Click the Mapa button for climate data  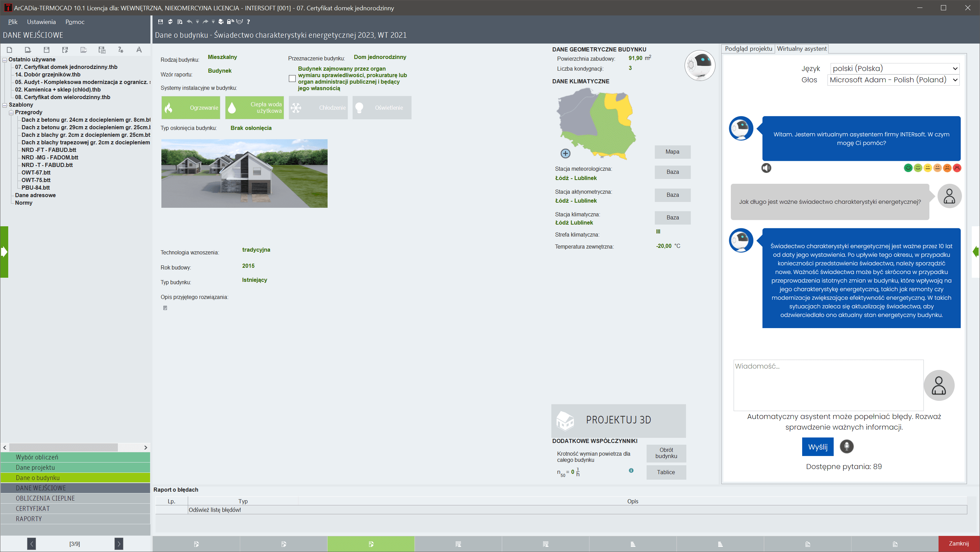pyautogui.click(x=672, y=152)
